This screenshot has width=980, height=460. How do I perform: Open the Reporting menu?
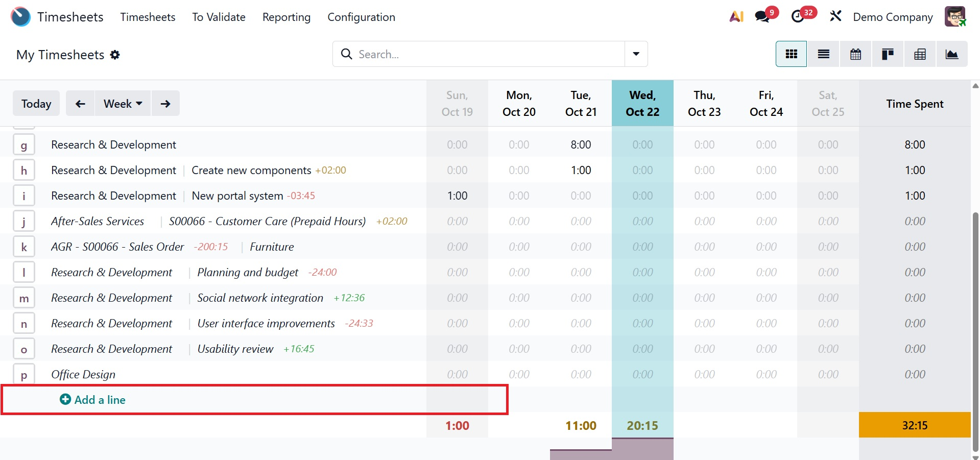tap(286, 17)
